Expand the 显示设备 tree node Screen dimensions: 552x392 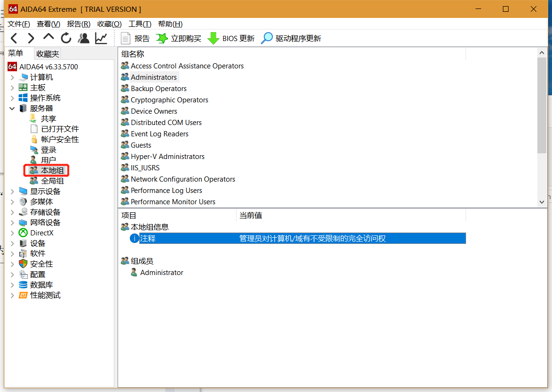(12, 192)
